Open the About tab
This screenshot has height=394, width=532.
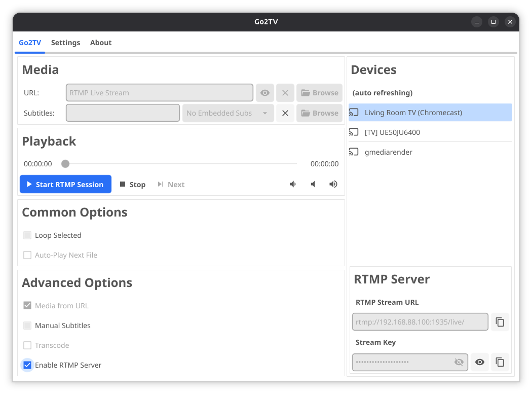101,43
